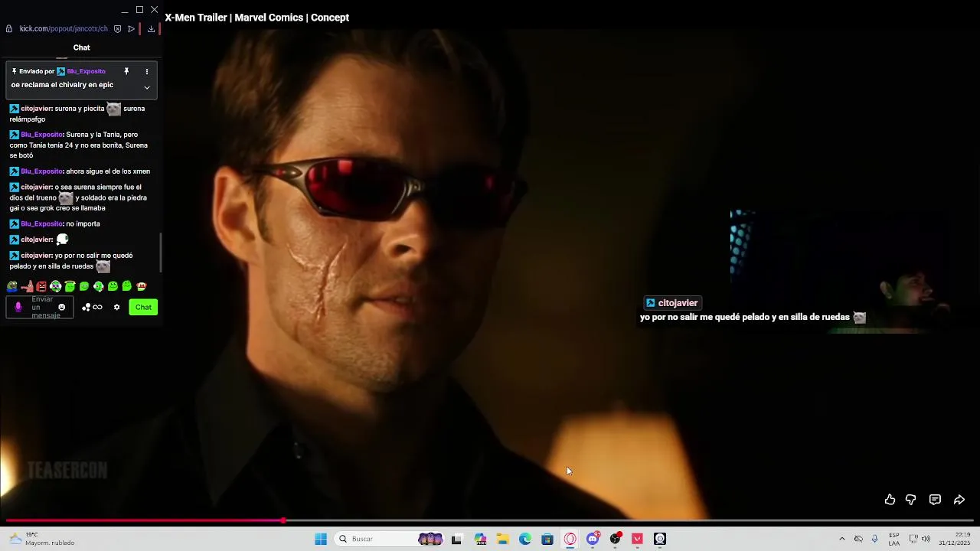Screen dimensions: 980x551
Task: Expand the pinned message chevron
Action: pyautogui.click(x=147, y=87)
